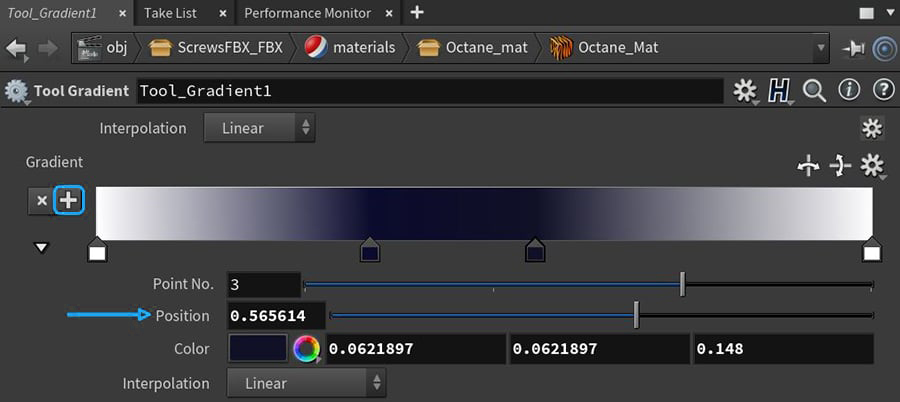Click the Houdini help H icon
Viewport: 900px width, 402px height.
click(x=779, y=91)
